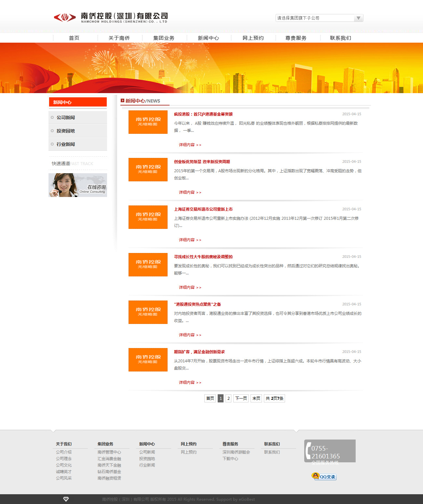The height and width of the screenshot is (504, 423).
Task: Open thumbnail of the first news article
Action: (148, 122)
